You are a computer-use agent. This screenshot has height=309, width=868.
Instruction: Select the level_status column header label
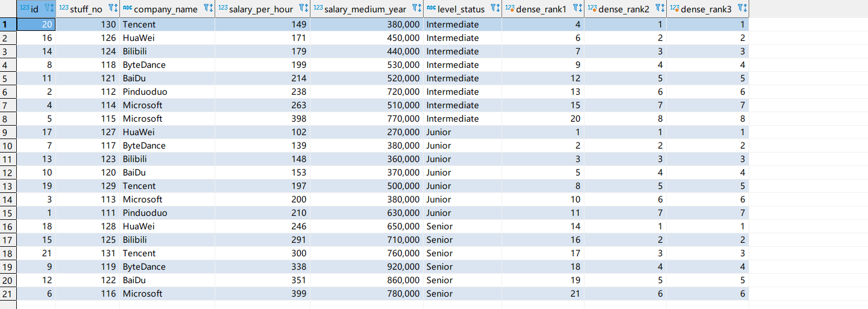coord(461,8)
